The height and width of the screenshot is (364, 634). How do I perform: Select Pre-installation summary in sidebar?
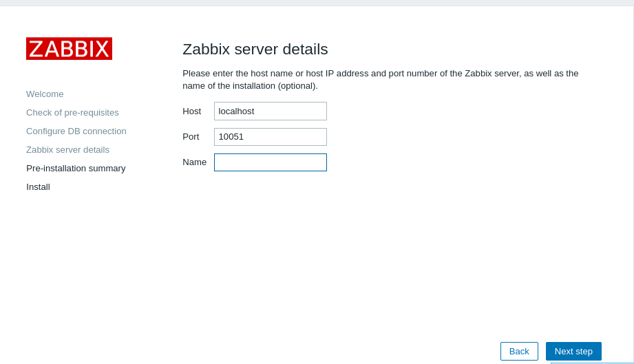(76, 168)
